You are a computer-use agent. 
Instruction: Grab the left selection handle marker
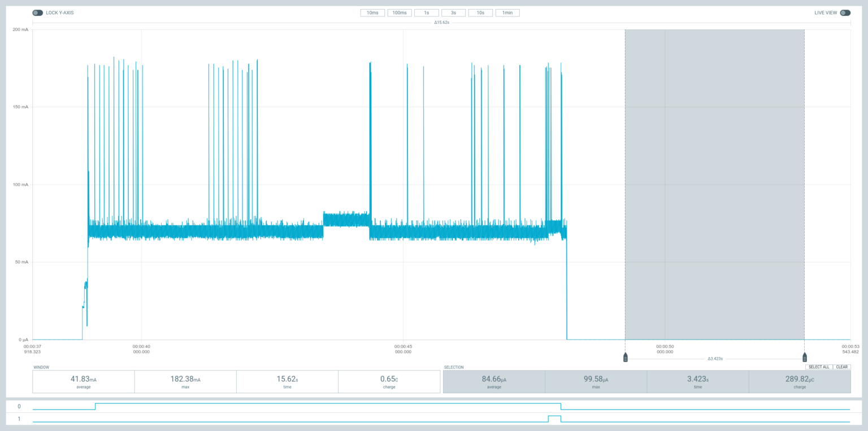pyautogui.click(x=625, y=357)
